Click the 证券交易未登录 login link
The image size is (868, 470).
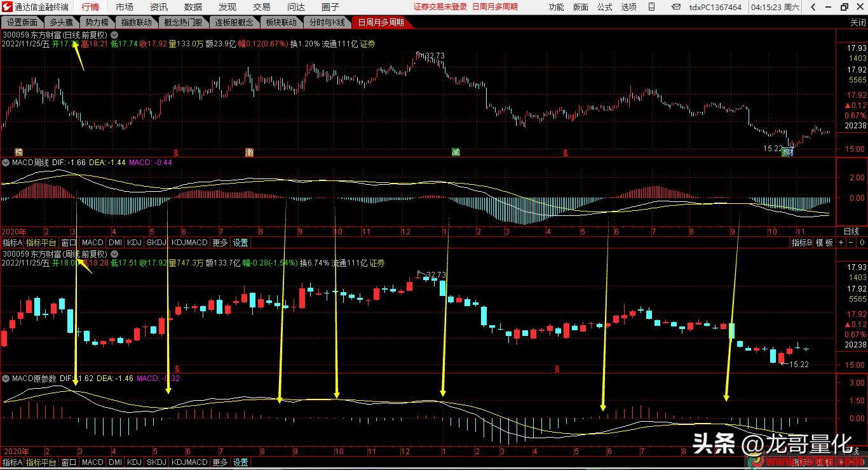tap(440, 7)
